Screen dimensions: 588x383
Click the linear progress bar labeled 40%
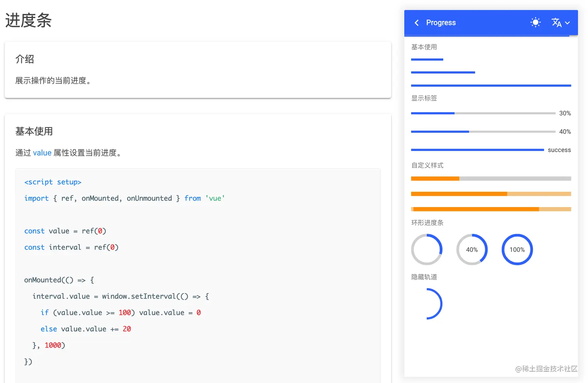pos(483,132)
